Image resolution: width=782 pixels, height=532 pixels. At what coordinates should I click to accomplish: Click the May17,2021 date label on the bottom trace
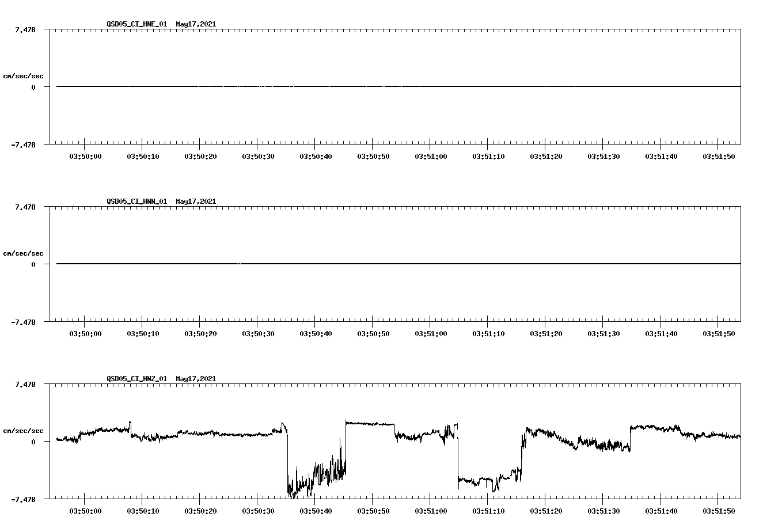point(195,379)
